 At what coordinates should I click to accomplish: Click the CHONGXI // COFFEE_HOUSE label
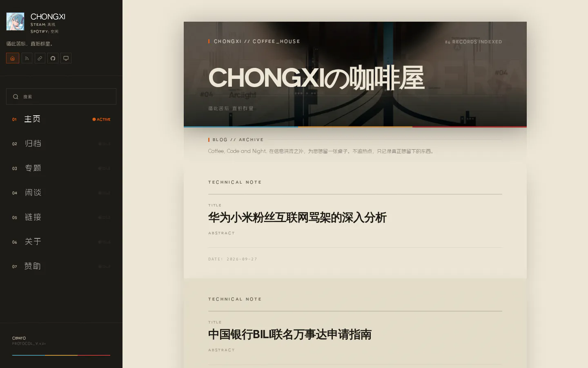pos(257,41)
